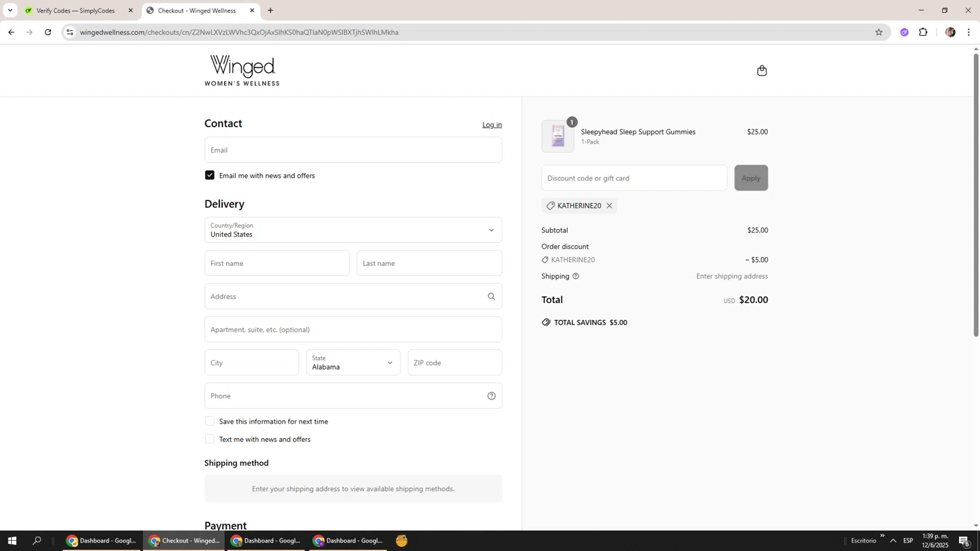Check Save this information for next time

(210, 421)
